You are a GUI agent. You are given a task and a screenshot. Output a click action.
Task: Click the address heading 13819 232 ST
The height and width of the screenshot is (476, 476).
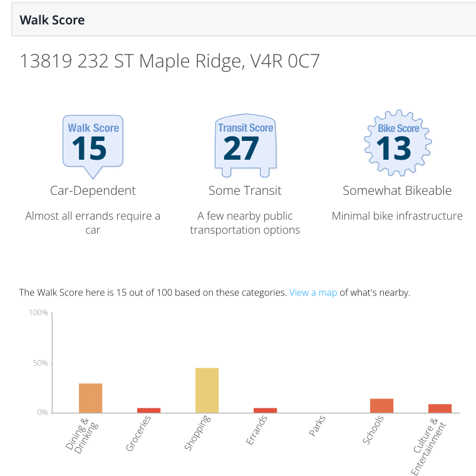(170, 61)
